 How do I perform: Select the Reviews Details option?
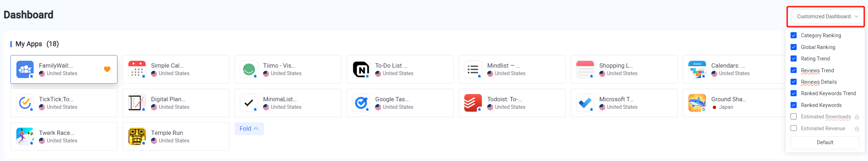[819, 82]
